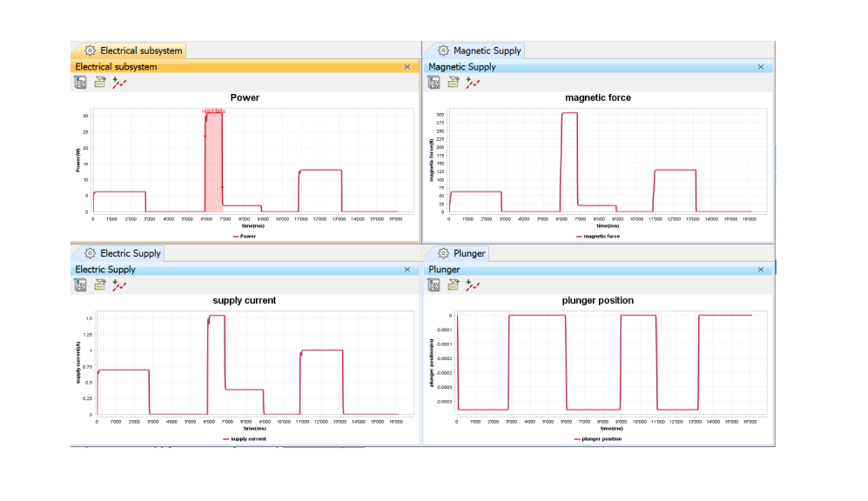This screenshot has width=868, height=501.
Task: Click the red dashed-line plus icon in Electrical subsystem
Action: [119, 82]
